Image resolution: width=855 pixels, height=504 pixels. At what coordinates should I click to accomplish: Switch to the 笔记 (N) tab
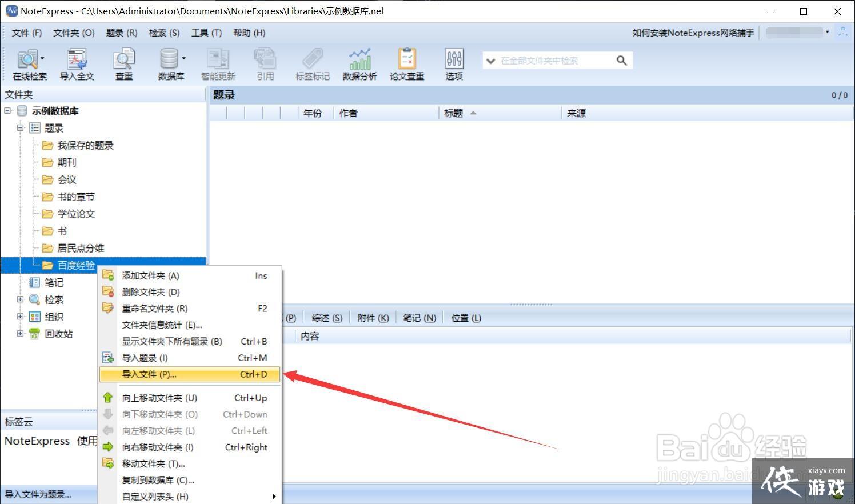pos(419,318)
